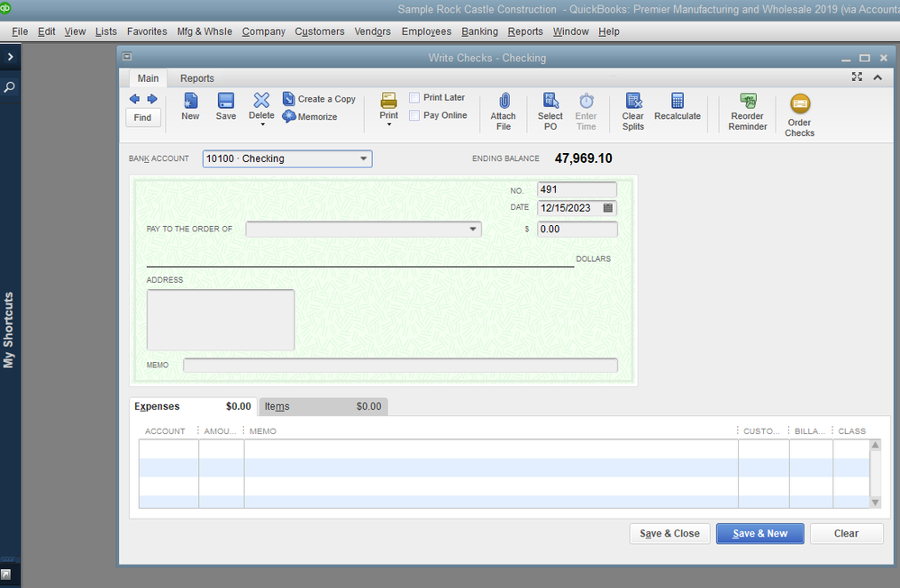Open the Reports menu in menu bar
900x588 pixels.
pyautogui.click(x=525, y=32)
